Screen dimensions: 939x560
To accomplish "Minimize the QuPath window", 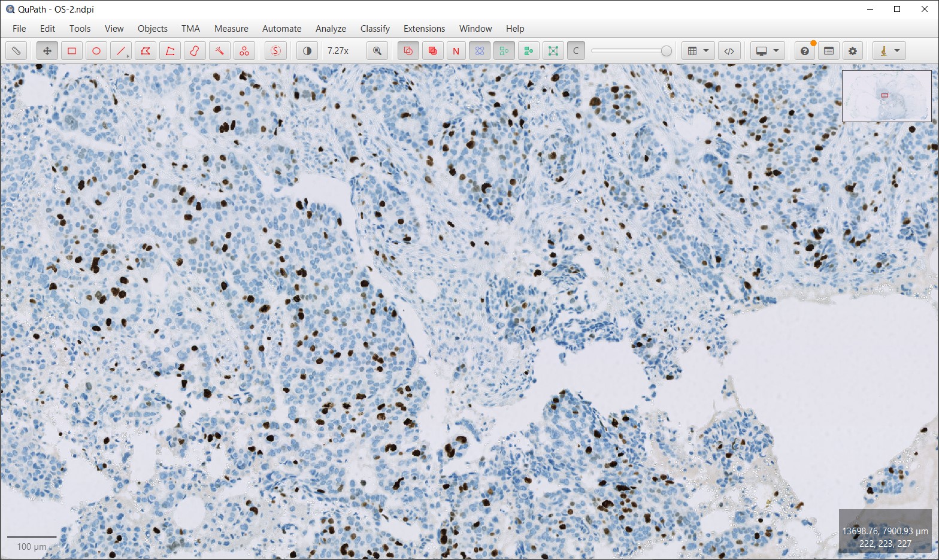I will [x=870, y=10].
